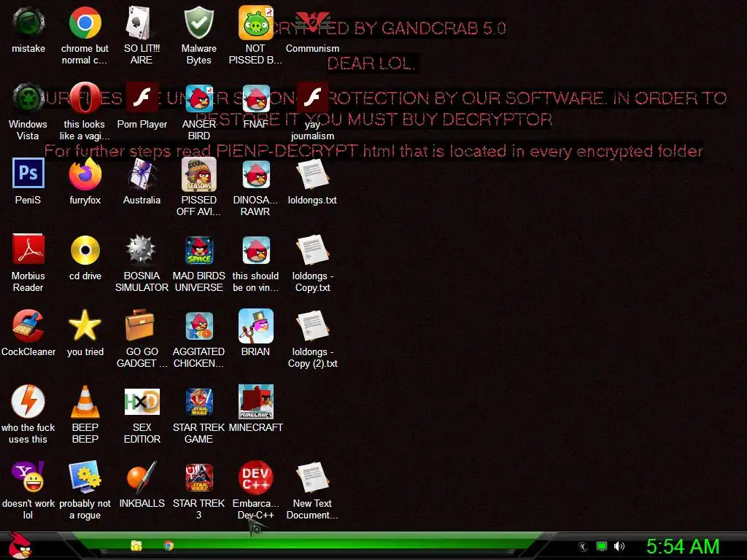Screen dimensions: 747x560
Task: Click the 'this should be on vin...' icon
Action: click(255, 249)
